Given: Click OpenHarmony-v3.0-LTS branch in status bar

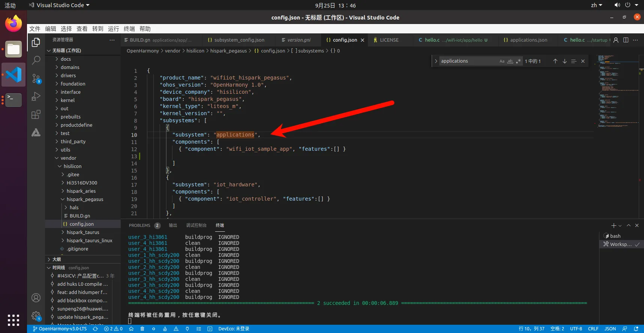Looking at the screenshot, I should (x=60, y=329).
